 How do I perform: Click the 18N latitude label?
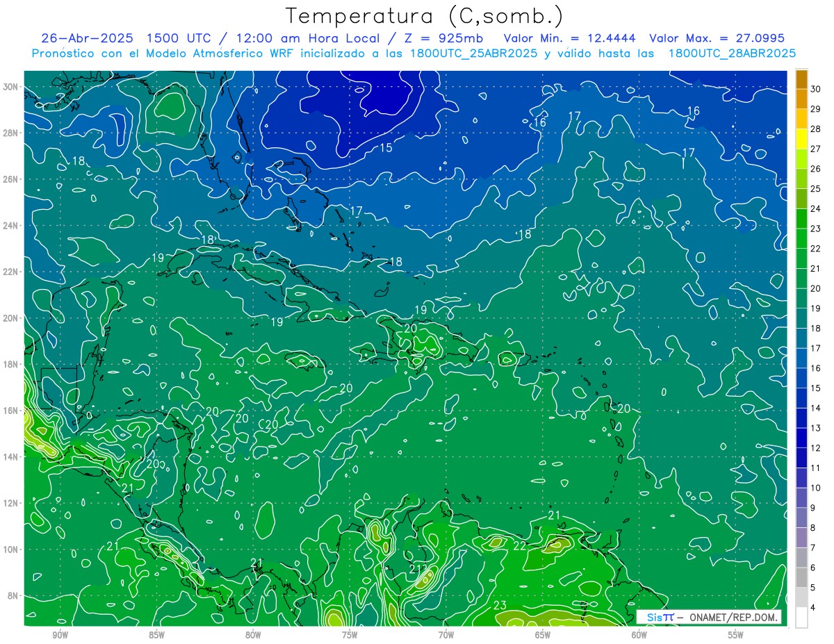11,364
